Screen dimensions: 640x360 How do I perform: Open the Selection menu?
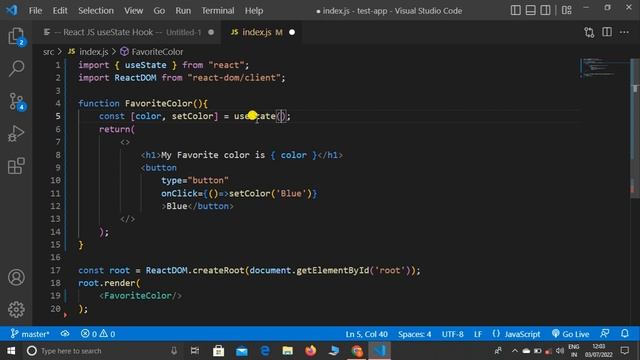pyautogui.click(x=96, y=11)
